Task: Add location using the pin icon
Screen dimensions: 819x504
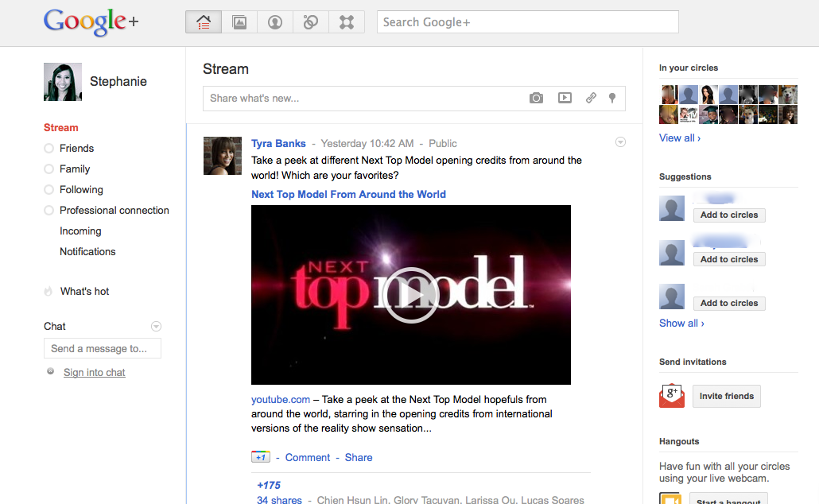Action: [x=612, y=99]
